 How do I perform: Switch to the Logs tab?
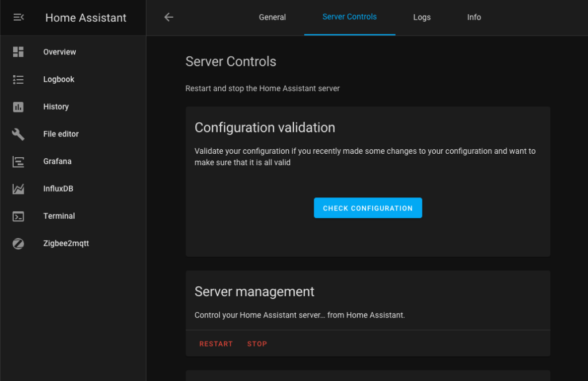tap(422, 17)
